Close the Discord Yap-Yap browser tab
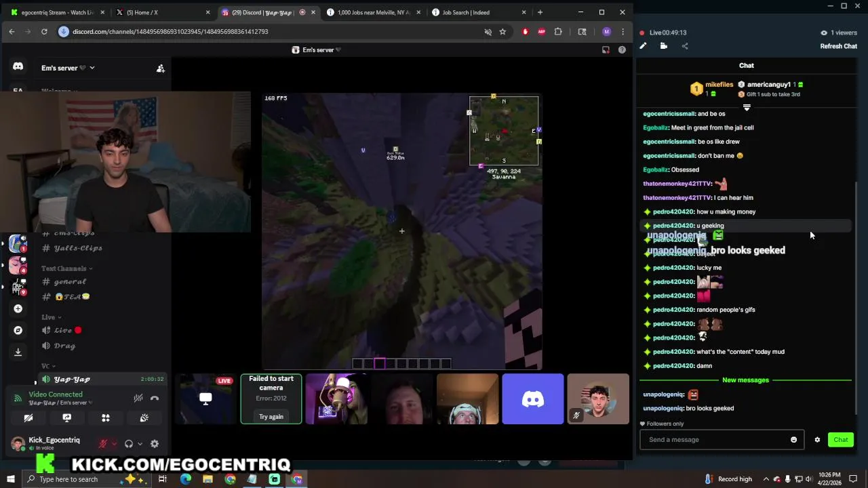This screenshot has width=868, height=488. pos(313,12)
